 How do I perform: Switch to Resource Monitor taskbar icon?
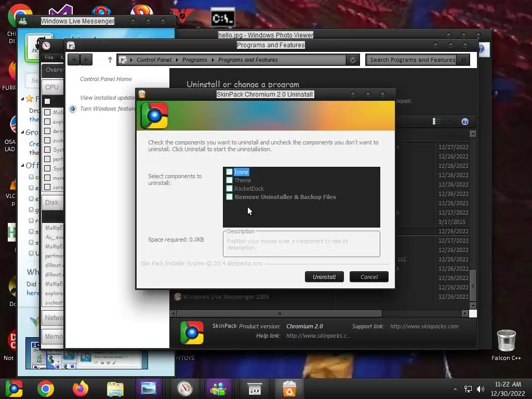point(184,389)
